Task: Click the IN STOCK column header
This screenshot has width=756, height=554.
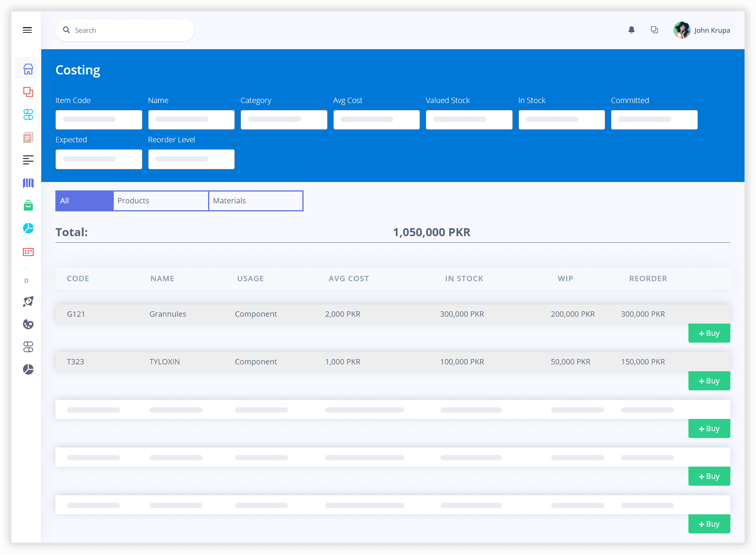Action: [464, 279]
